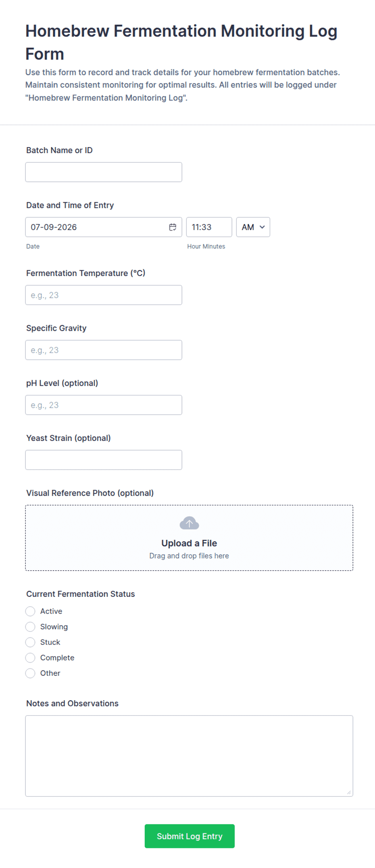This screenshot has height=868, width=375.
Task: Focus the Batch Name or ID field
Action: click(x=104, y=172)
